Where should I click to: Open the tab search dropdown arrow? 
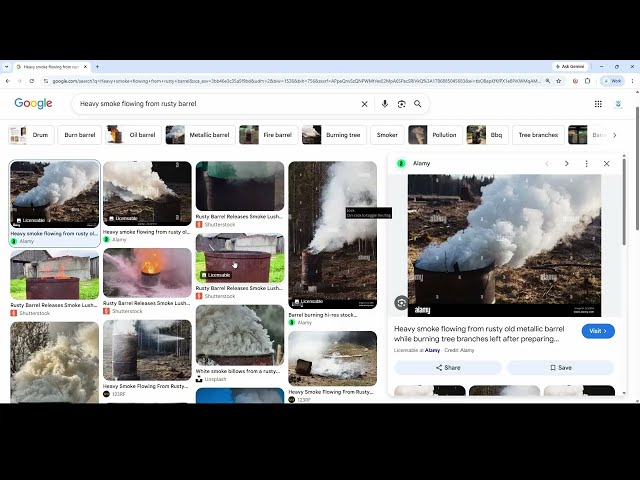(x=6, y=67)
